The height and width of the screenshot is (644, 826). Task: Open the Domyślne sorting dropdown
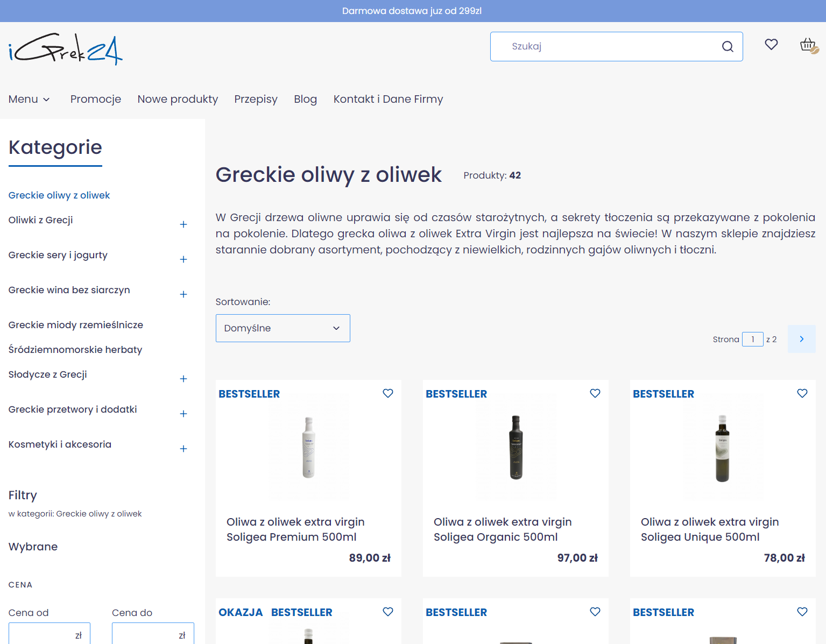click(x=283, y=328)
